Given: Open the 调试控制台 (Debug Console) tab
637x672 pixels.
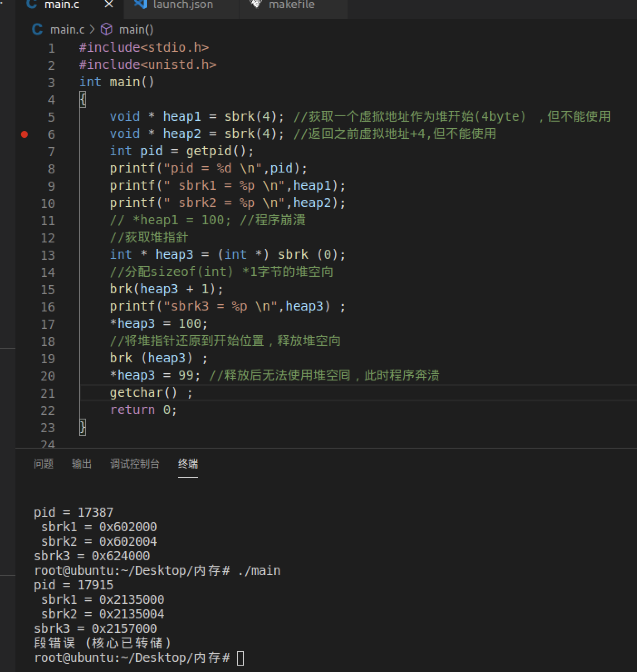Looking at the screenshot, I should pos(135,464).
